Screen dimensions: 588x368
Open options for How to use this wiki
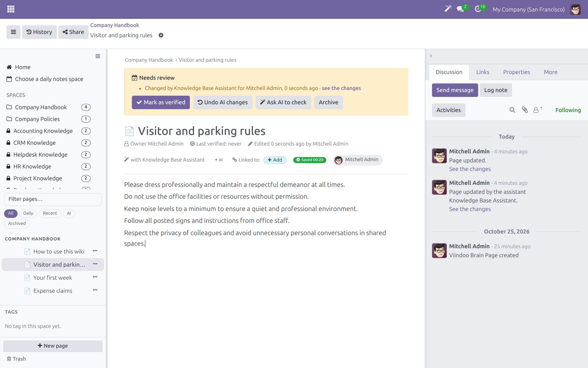click(95, 251)
